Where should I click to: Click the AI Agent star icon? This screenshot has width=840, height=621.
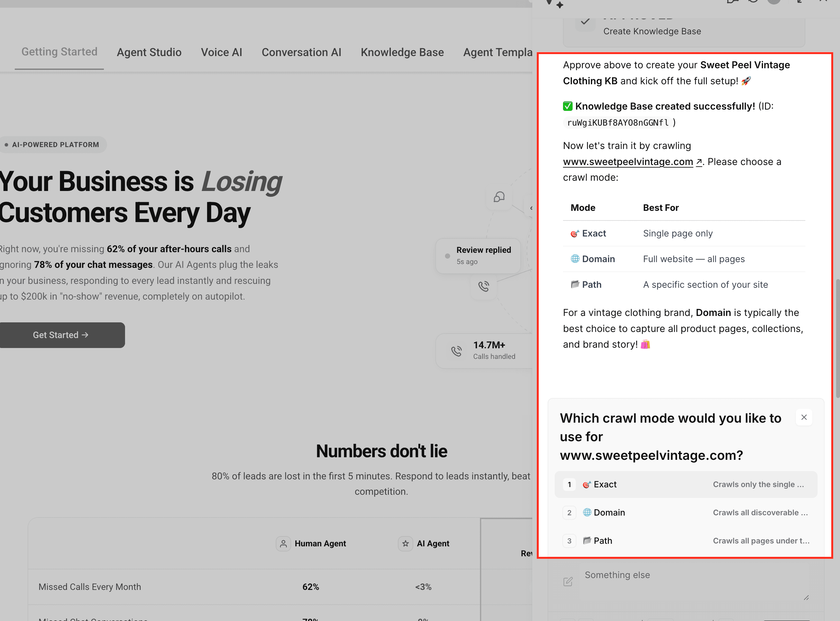click(405, 543)
